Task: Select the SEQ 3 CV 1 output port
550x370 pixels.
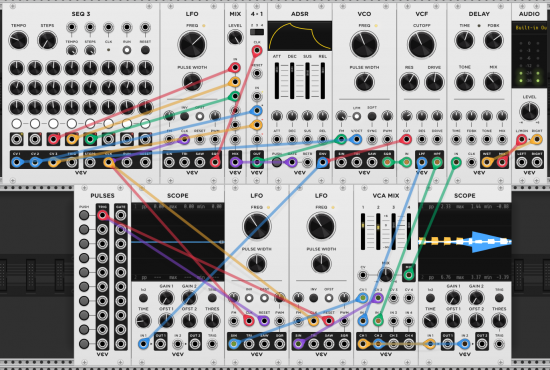Action: pyautogui.click(x=16, y=162)
